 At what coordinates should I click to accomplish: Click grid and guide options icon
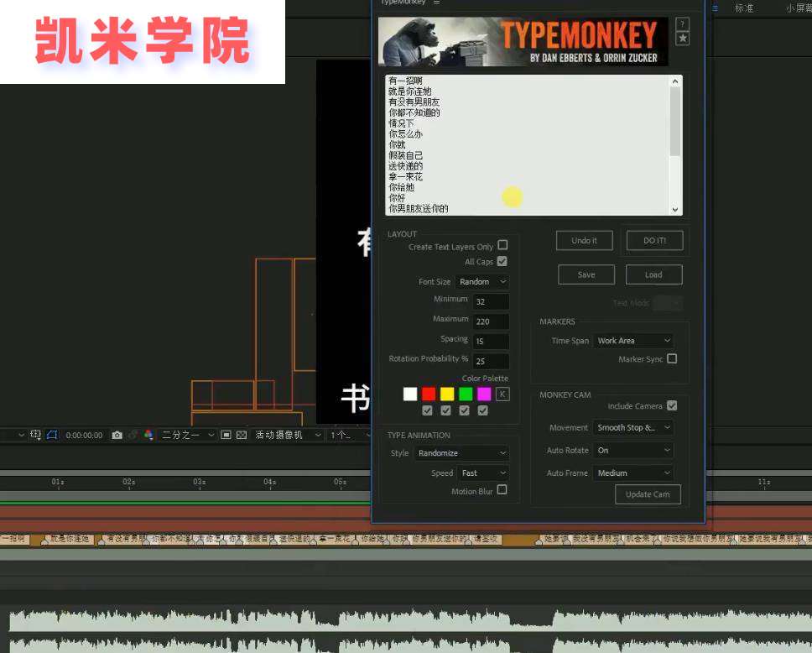[35, 435]
